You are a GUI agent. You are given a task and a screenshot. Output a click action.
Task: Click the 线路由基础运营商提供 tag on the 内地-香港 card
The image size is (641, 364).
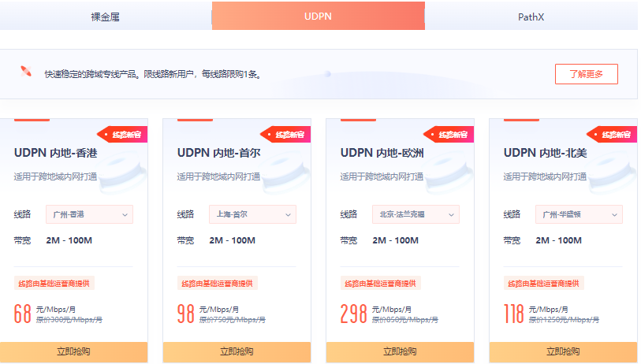tap(54, 283)
